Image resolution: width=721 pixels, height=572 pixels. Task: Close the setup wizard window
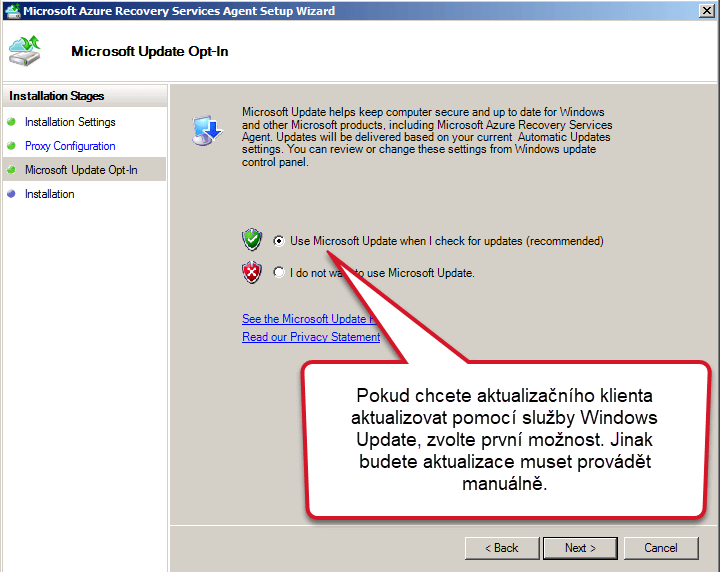point(706,11)
